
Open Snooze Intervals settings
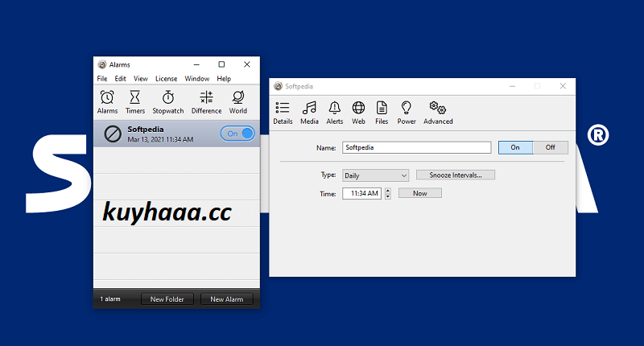click(x=456, y=175)
